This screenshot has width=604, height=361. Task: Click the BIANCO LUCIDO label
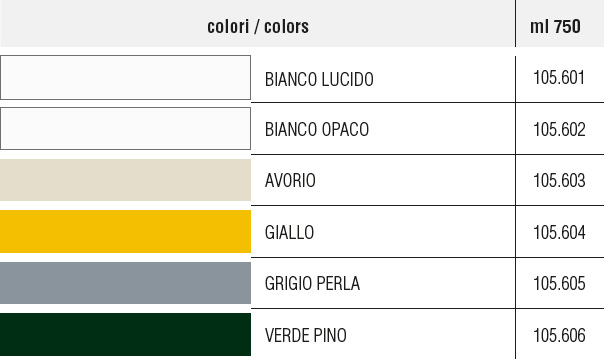(319, 79)
